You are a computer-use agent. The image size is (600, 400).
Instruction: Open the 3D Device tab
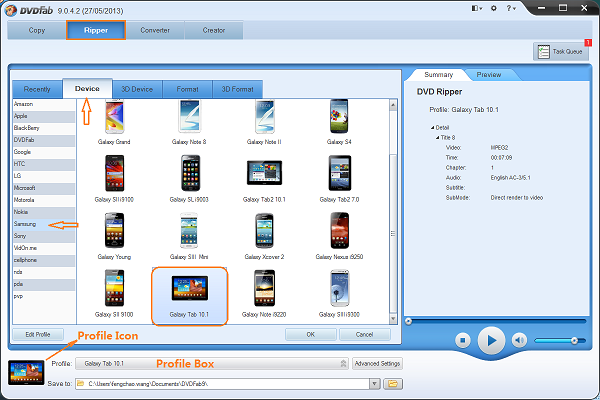(137, 89)
